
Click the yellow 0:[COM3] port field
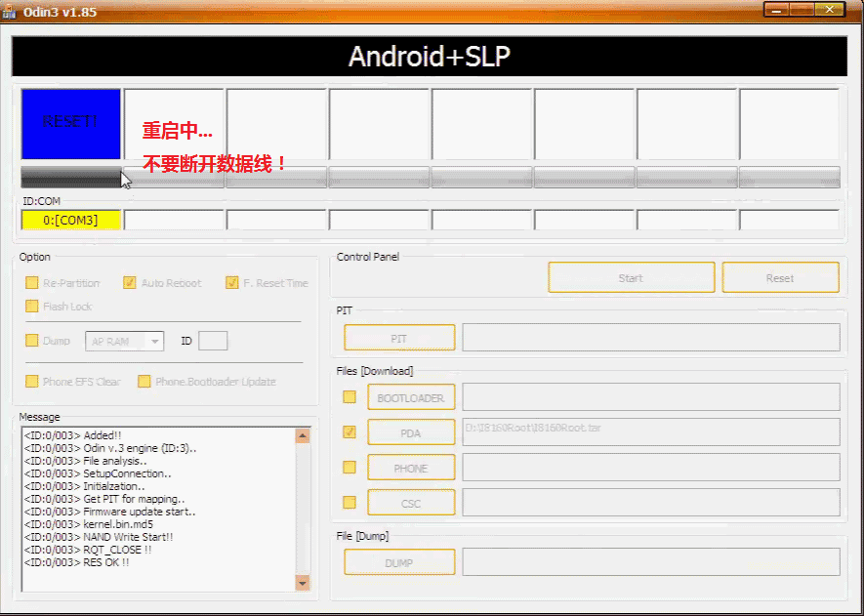(71, 220)
